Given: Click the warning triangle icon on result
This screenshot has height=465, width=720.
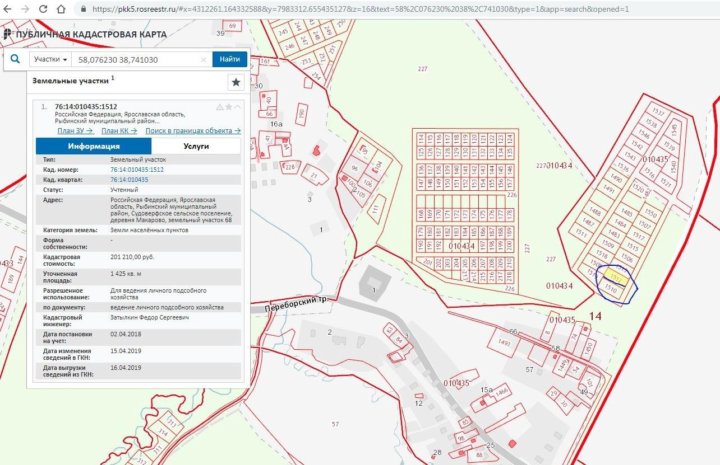Looking at the screenshot, I should [x=218, y=106].
